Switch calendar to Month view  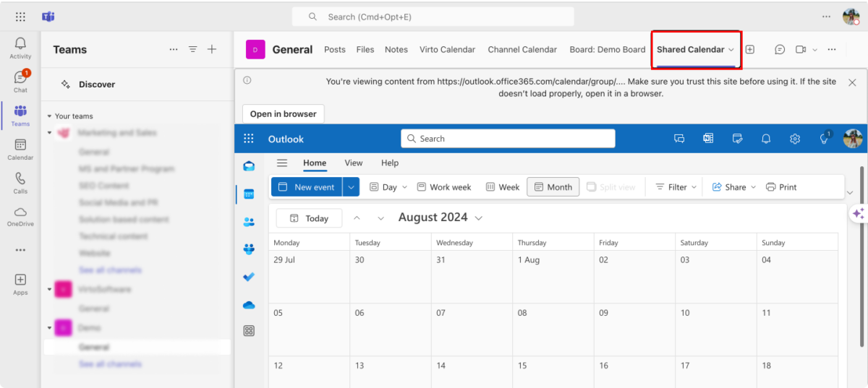[x=553, y=187]
